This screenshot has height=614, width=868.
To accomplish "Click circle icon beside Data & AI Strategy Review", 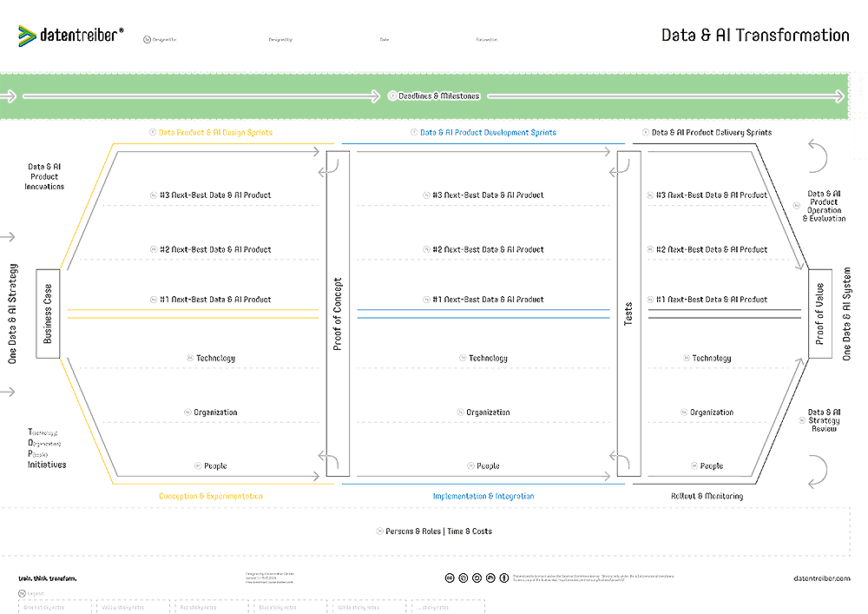I will (801, 421).
